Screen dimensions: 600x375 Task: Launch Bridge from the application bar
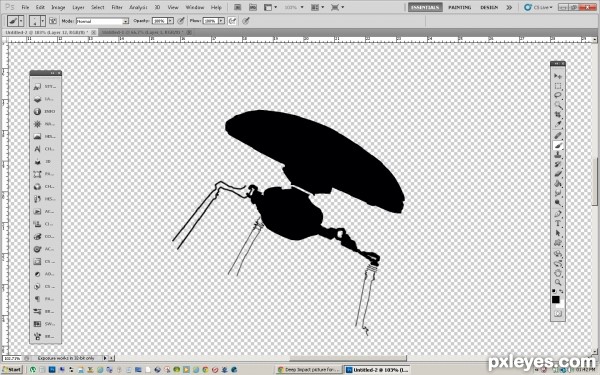tap(237, 7)
